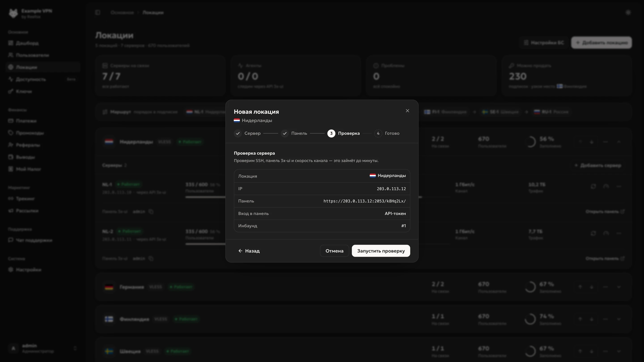Expand the Германия location row chevron
644x362 pixels.
[619, 287]
